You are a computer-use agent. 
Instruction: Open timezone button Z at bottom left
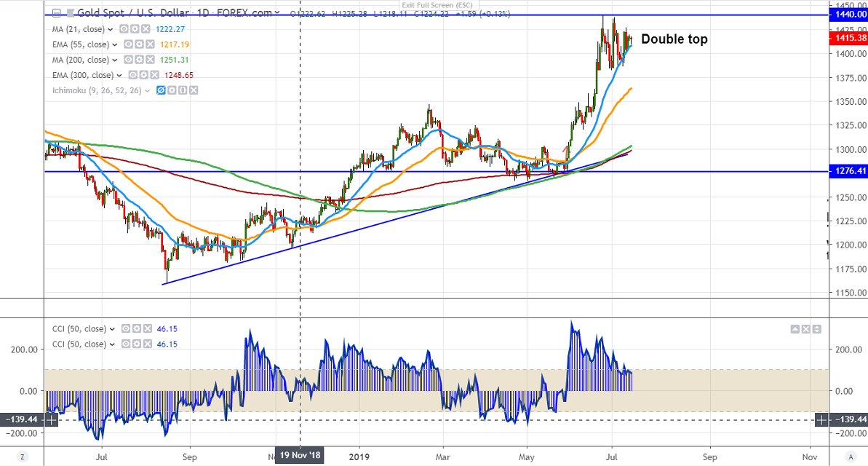click(x=22, y=457)
